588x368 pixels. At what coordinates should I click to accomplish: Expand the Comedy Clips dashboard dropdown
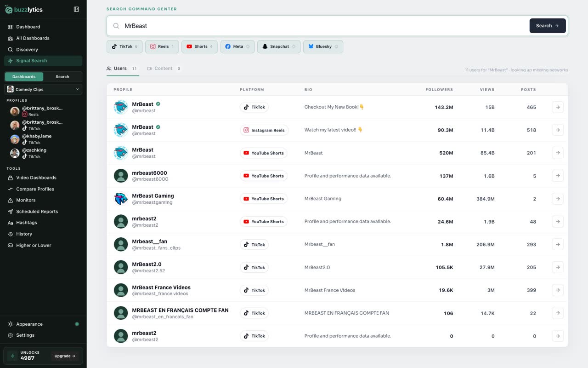43,89
